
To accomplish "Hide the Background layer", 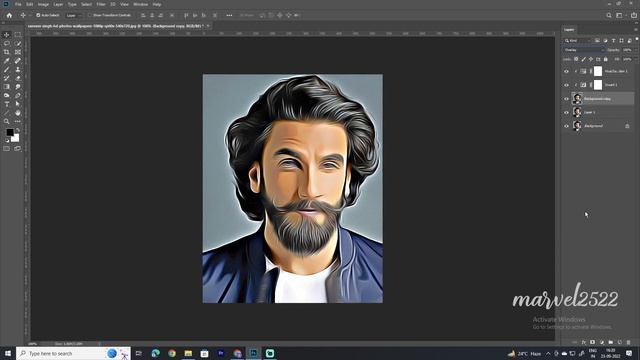I will pyautogui.click(x=566, y=126).
